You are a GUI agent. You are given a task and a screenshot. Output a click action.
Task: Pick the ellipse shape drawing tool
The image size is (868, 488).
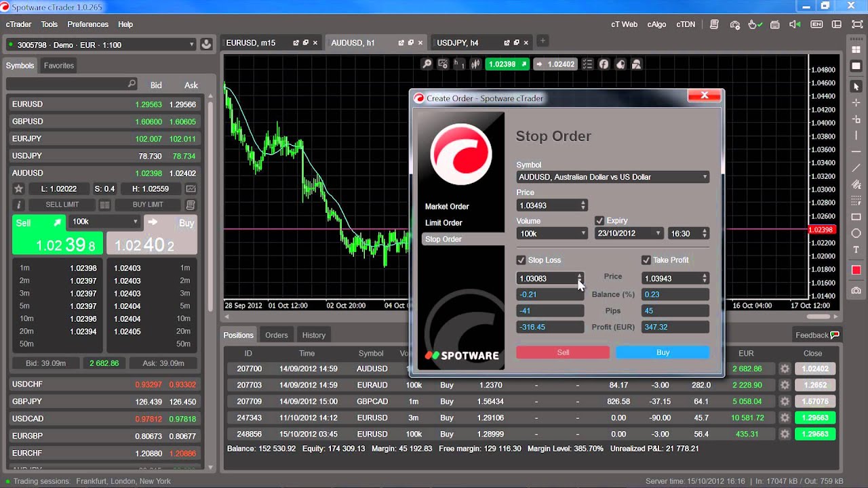point(856,233)
